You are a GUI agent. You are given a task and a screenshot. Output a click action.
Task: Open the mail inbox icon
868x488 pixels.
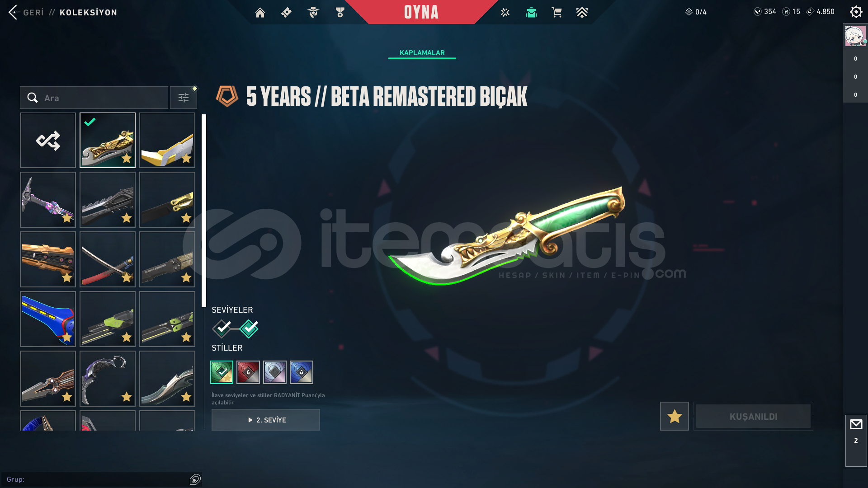tap(856, 425)
